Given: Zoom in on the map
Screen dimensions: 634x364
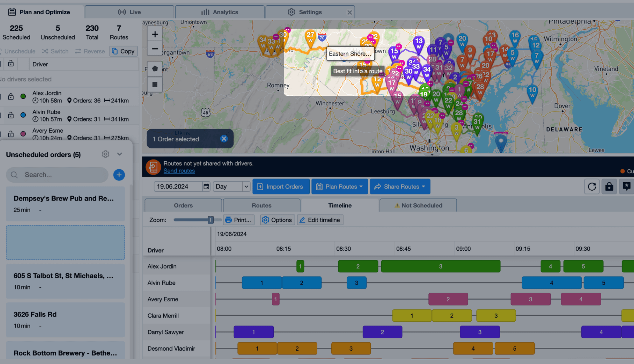Looking at the screenshot, I should click(x=155, y=34).
